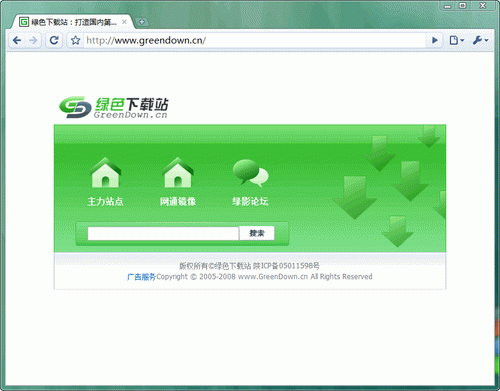This screenshot has width=500, height=391.
Task: Minimize the browser window
Action: pyautogui.click(x=447, y=6)
